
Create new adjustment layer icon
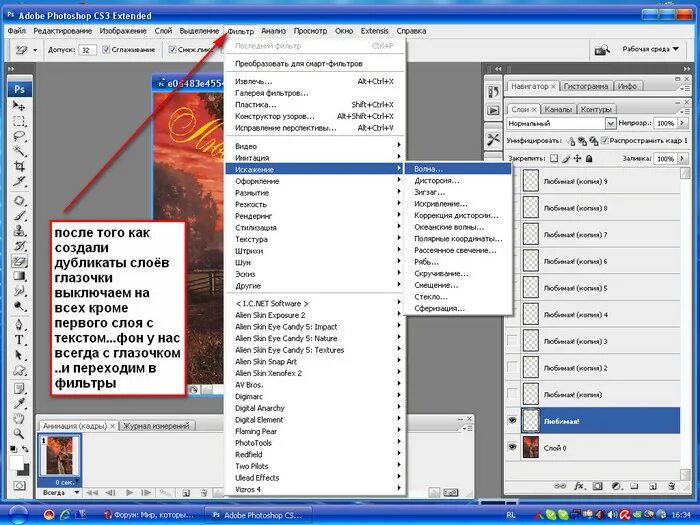617,486
